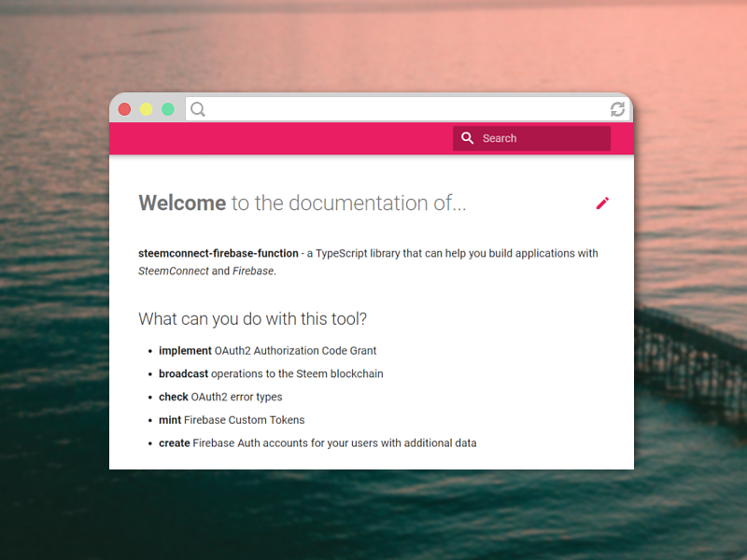Click the white search icon in header
Viewport: 747px width, 560px height.
468,138
